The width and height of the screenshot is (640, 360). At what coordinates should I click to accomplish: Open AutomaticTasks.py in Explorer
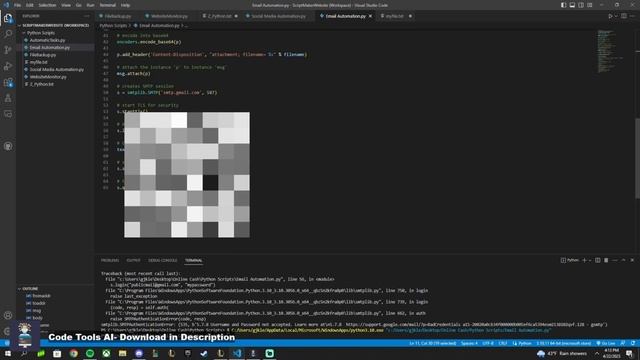point(47,40)
